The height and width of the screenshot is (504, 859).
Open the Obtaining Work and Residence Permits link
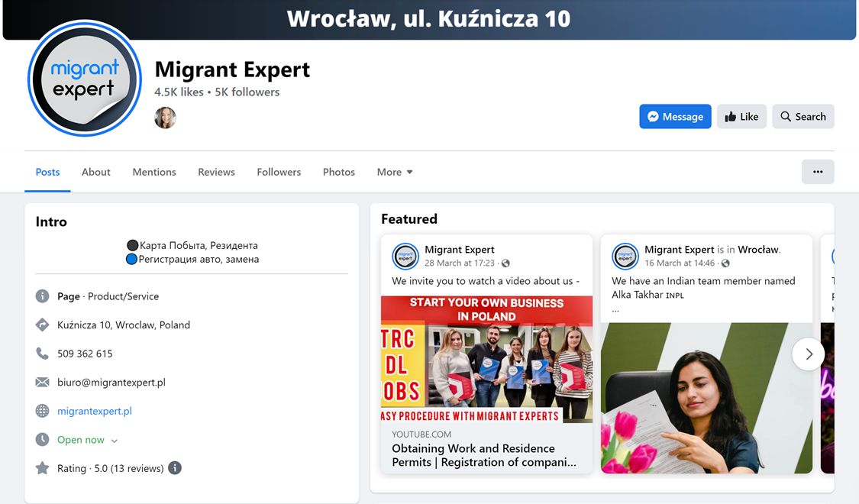[x=484, y=455]
